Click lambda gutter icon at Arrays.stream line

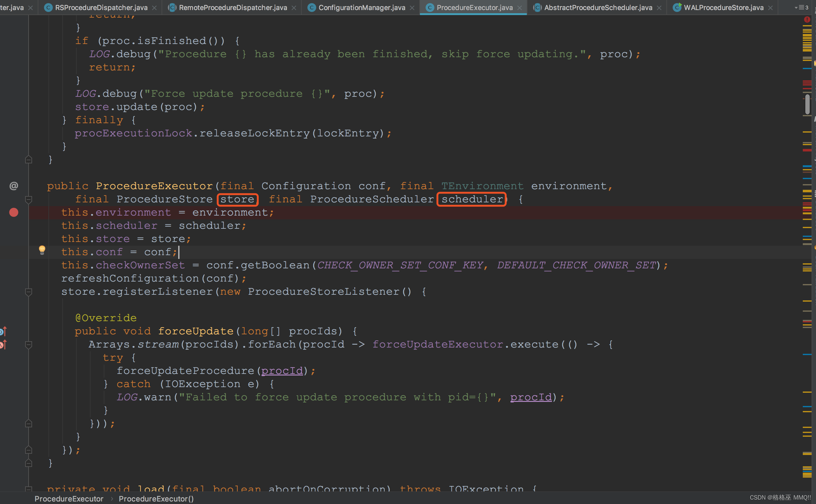[3, 344]
